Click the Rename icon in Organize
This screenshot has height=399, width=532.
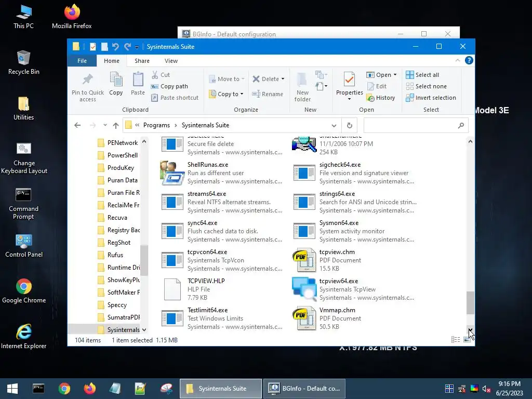tap(256, 94)
